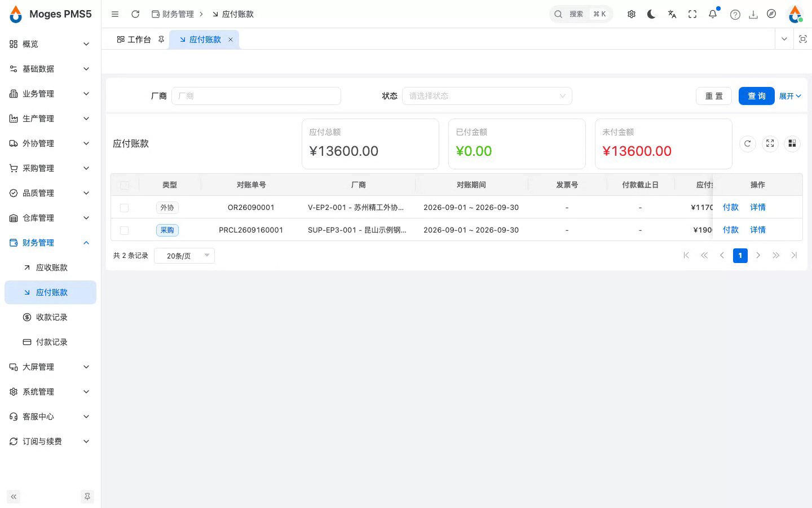Open the tab list dropdown arrow
The height and width of the screenshot is (508, 812).
[x=784, y=39]
